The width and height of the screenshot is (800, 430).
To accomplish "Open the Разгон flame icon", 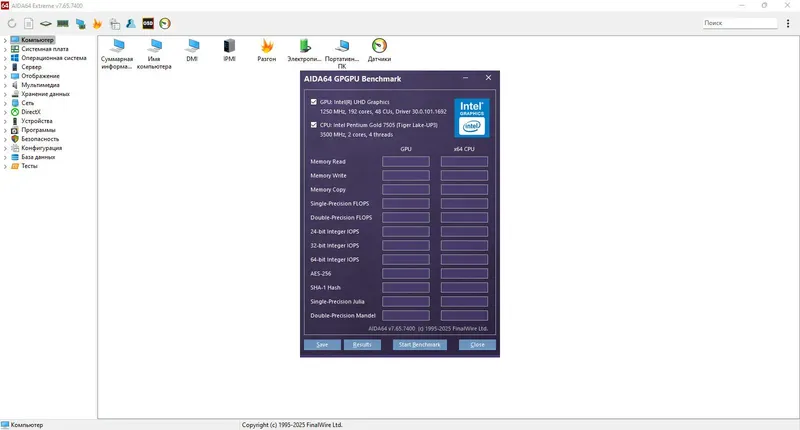I will 267,50.
